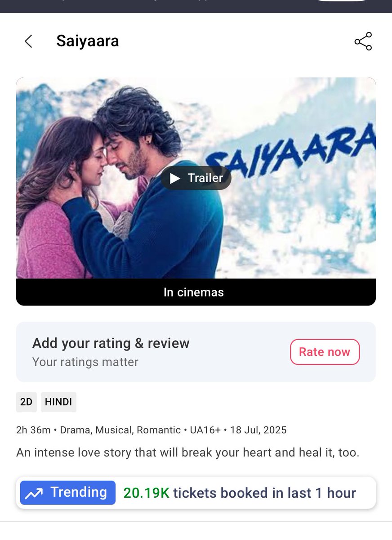Click the blue Trending badge
The image size is (392, 540).
68,493
